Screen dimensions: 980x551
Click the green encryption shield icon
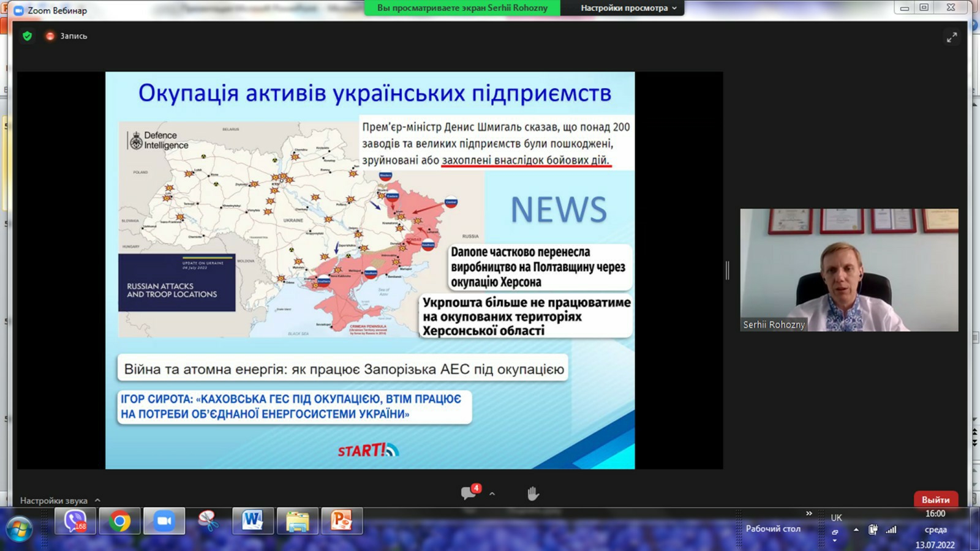tap(27, 36)
